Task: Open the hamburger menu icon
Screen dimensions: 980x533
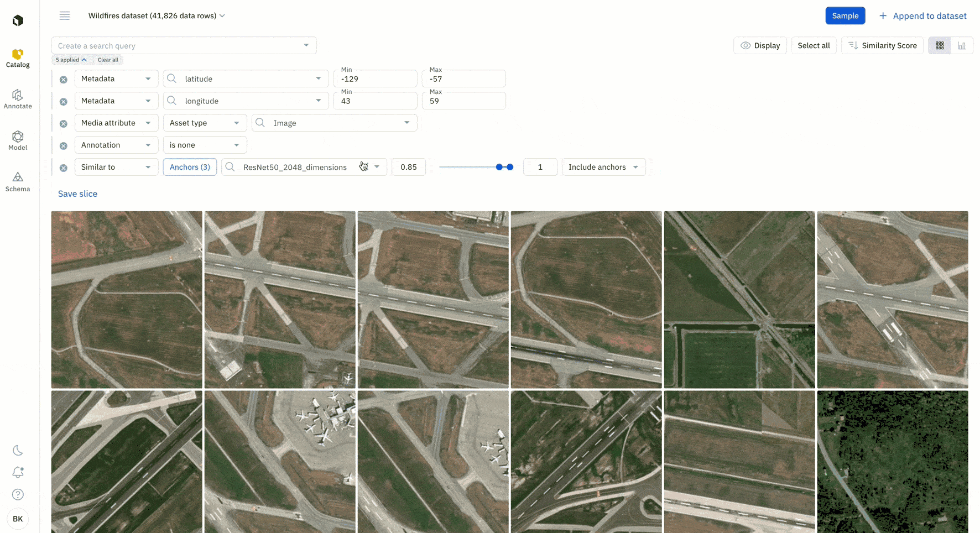Action: click(65, 15)
